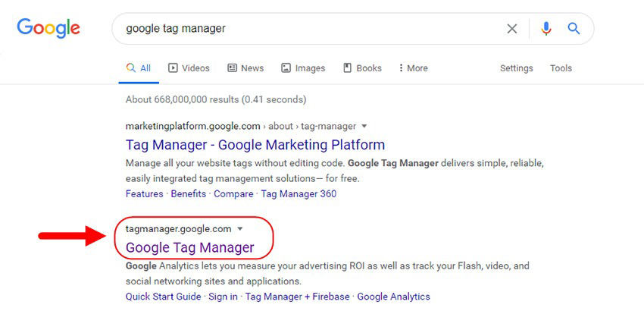Viewport: 644px width, 311px height.
Task: Open the Videos results tab
Action: coord(189,68)
